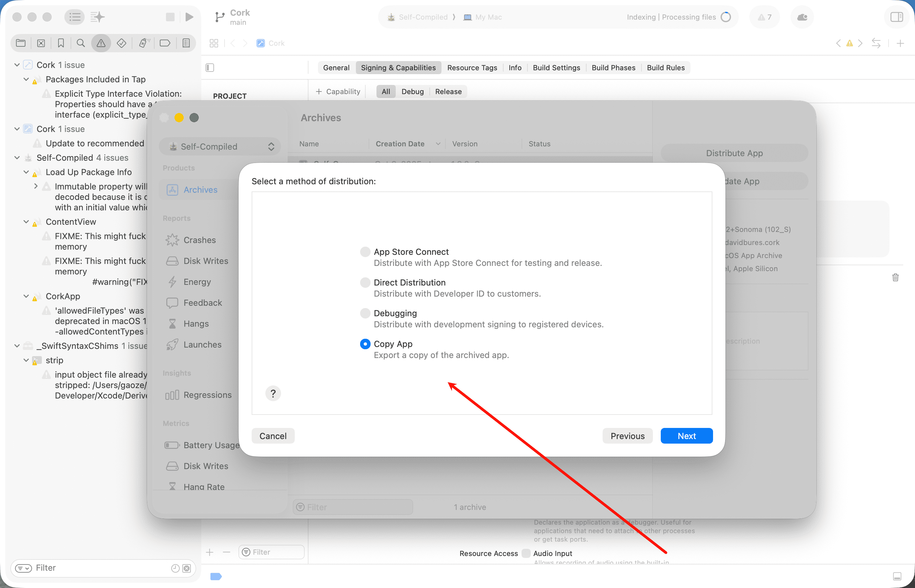Toggle the right inspector panel icon
915x588 pixels.
pos(896,17)
